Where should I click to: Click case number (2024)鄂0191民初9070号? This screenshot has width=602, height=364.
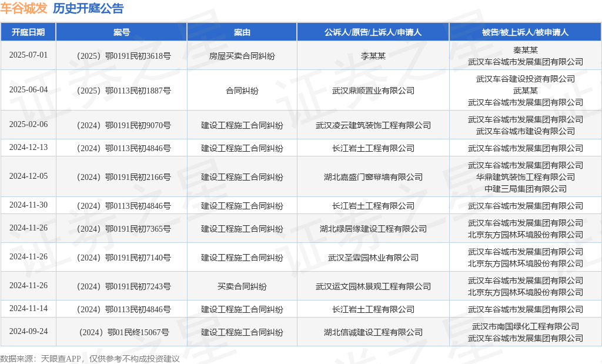click(x=123, y=125)
